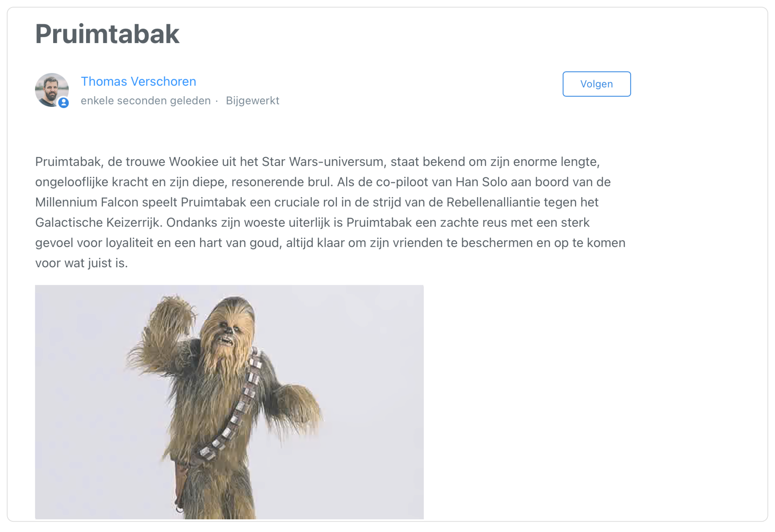
Task: Click the Volgen button
Action: [597, 84]
